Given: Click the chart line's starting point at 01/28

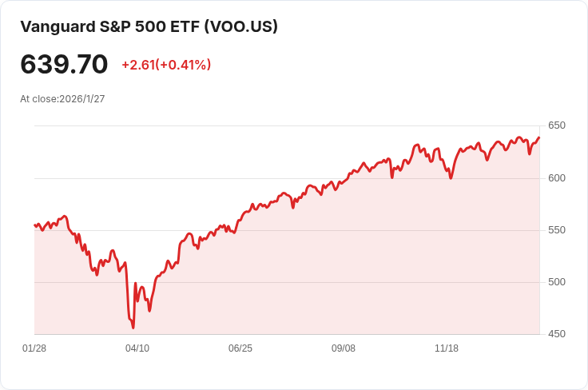Looking at the screenshot, I should pos(35,225).
